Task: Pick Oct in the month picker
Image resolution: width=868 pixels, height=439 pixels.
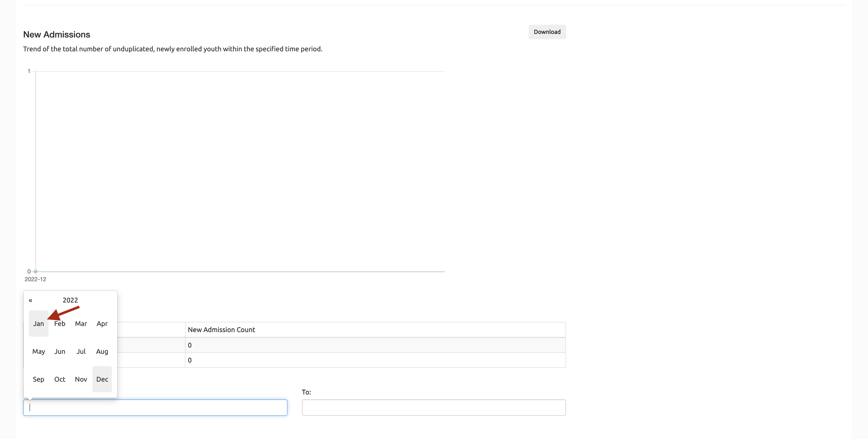Action: [60, 379]
